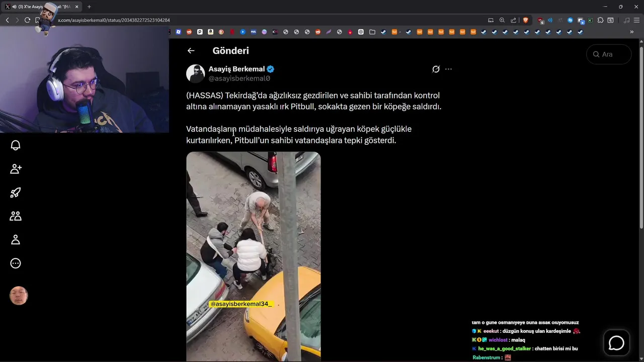This screenshot has height=362, width=644.
Task: Open the blue play-button bookmark
Action: pyautogui.click(x=243, y=32)
